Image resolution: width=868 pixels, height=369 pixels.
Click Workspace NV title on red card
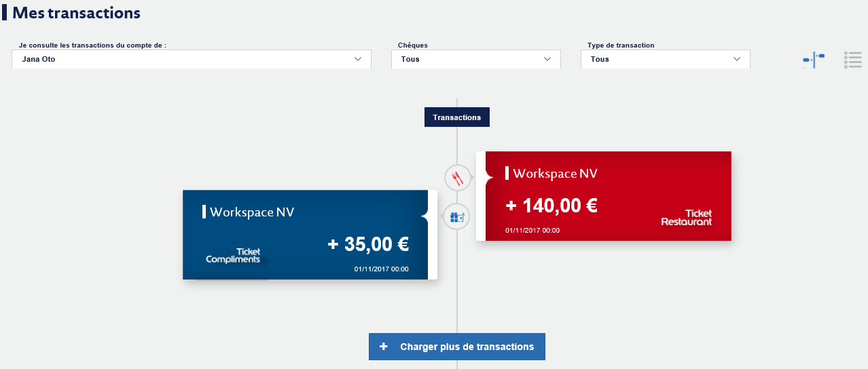[x=555, y=174]
